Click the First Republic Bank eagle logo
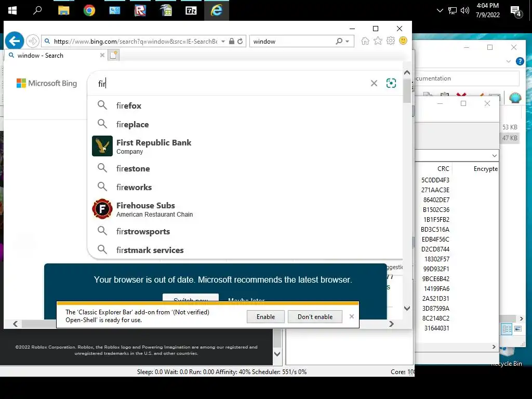This screenshot has height=399, width=532. click(102, 146)
